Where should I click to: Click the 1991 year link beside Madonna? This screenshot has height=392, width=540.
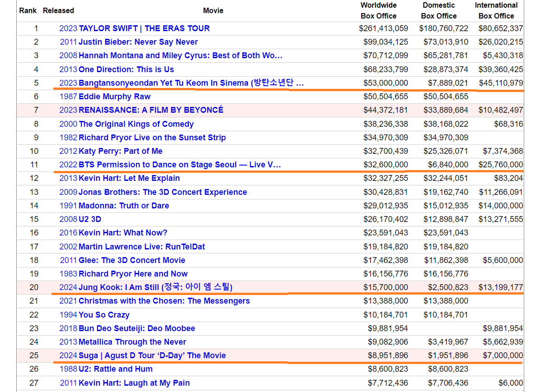tap(68, 205)
